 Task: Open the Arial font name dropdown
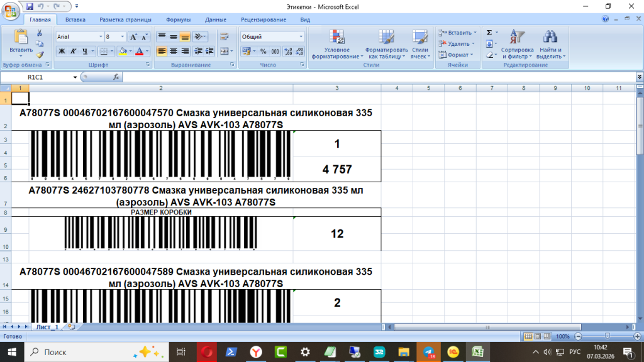[x=101, y=37]
